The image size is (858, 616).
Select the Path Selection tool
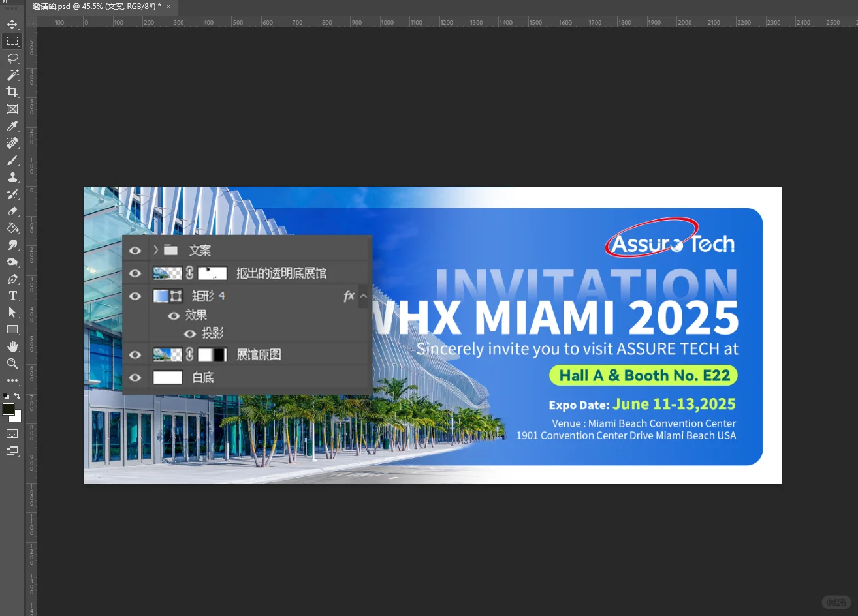[12, 313]
